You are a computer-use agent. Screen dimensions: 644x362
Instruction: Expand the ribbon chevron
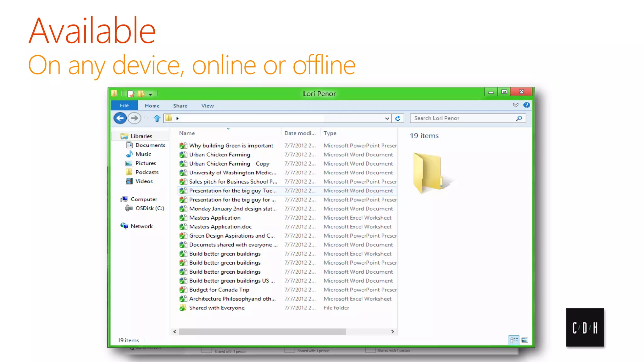click(515, 105)
